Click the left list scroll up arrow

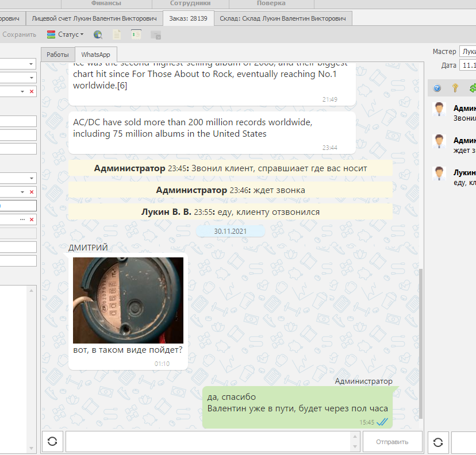click(x=32, y=291)
